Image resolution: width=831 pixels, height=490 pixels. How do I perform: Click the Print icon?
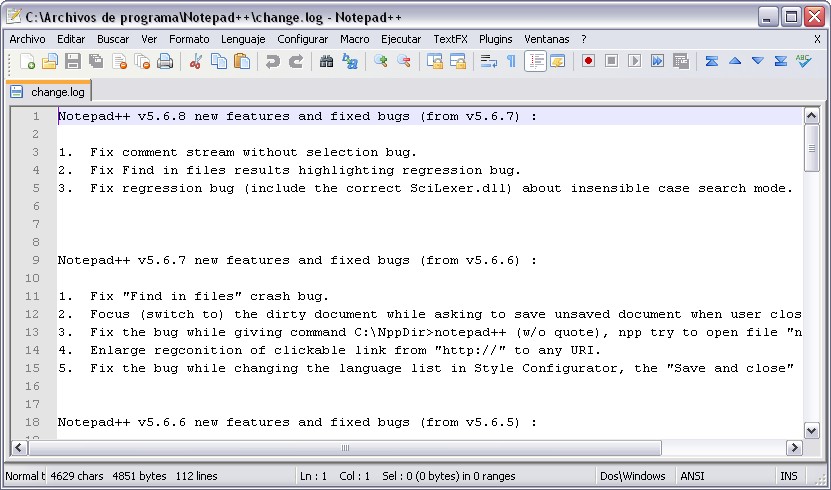click(x=165, y=61)
